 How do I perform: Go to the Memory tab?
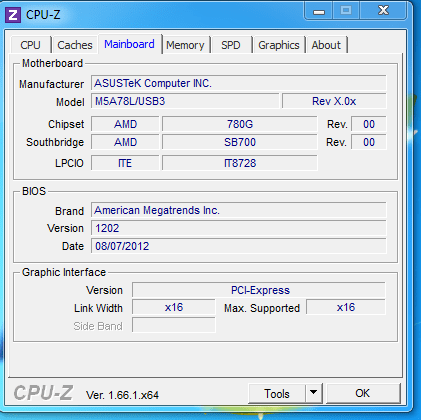[x=186, y=45]
